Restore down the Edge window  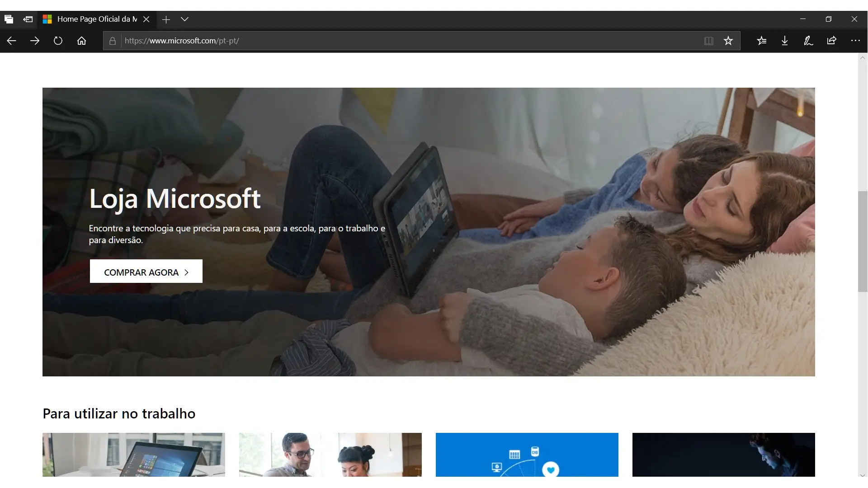pos(829,19)
